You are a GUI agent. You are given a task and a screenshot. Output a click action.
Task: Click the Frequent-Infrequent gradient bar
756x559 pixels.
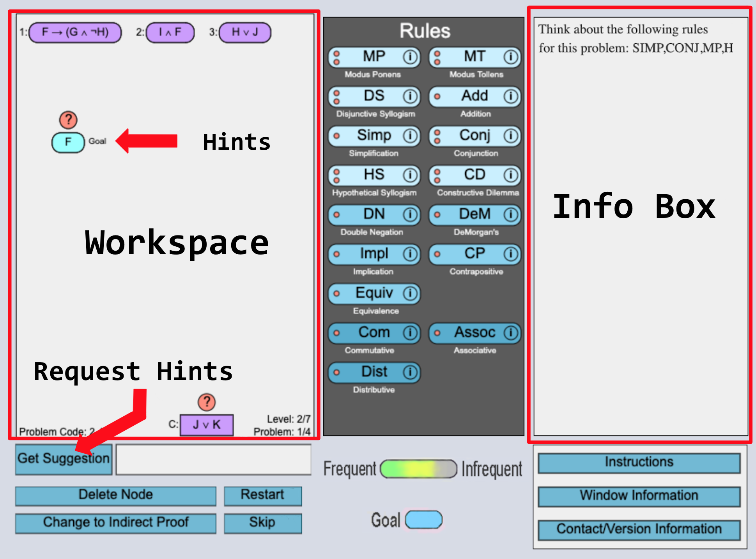click(418, 469)
